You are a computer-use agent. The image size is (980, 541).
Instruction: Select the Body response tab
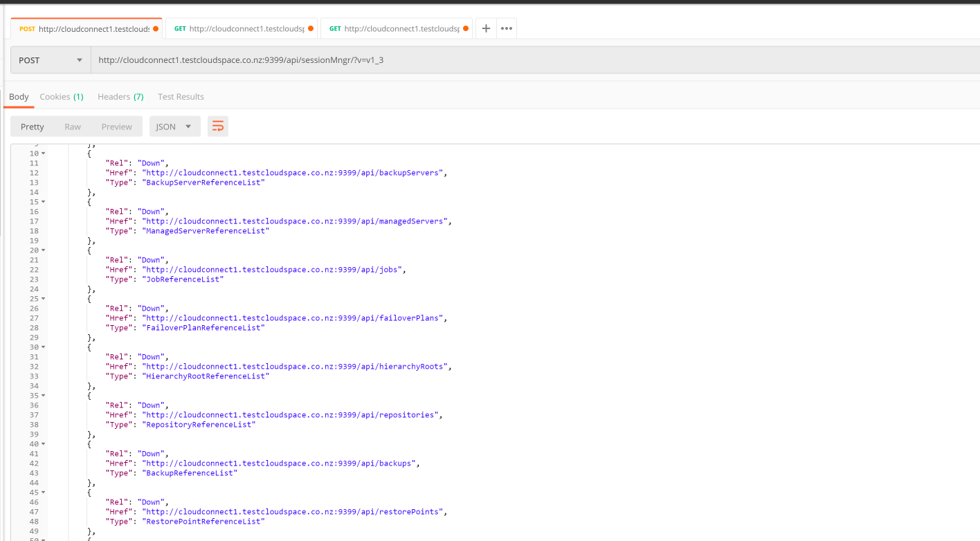(x=19, y=97)
